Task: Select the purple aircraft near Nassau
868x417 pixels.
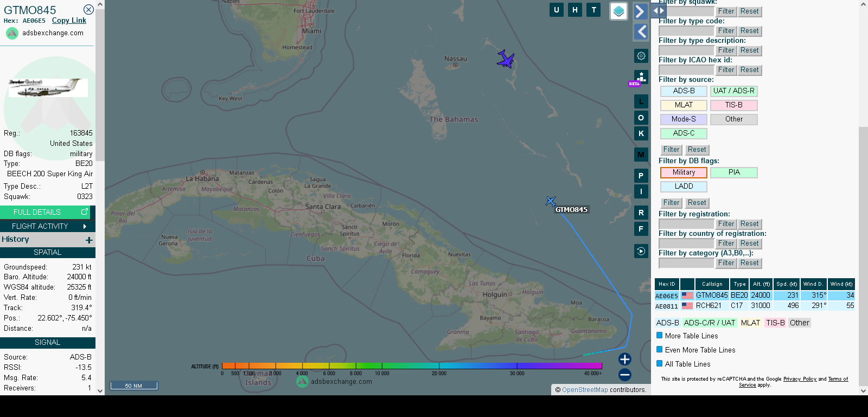Action: (506, 59)
